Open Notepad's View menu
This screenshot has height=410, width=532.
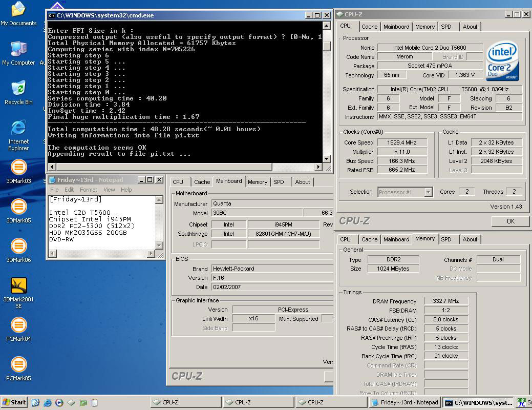point(109,190)
